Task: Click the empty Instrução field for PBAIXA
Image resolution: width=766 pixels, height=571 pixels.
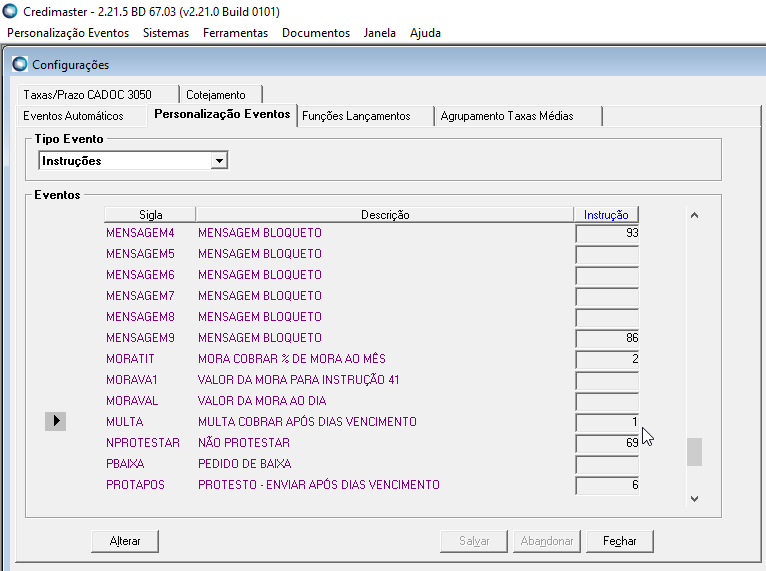Action: (x=607, y=464)
